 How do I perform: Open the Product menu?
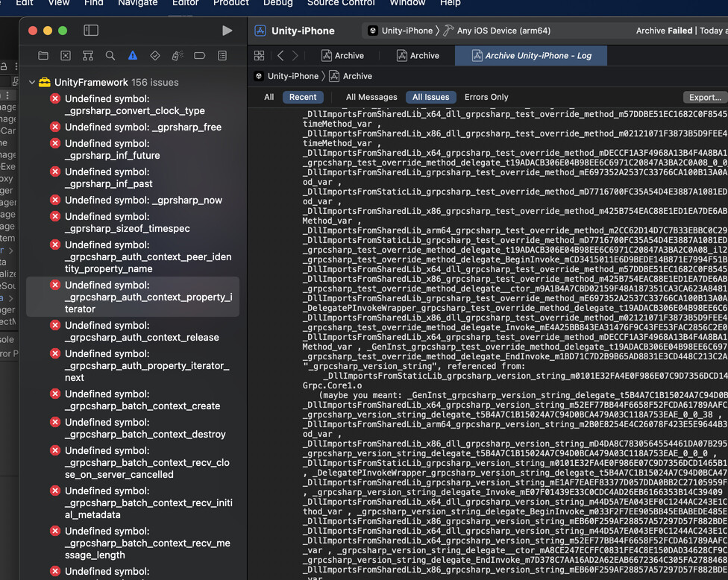click(x=230, y=3)
